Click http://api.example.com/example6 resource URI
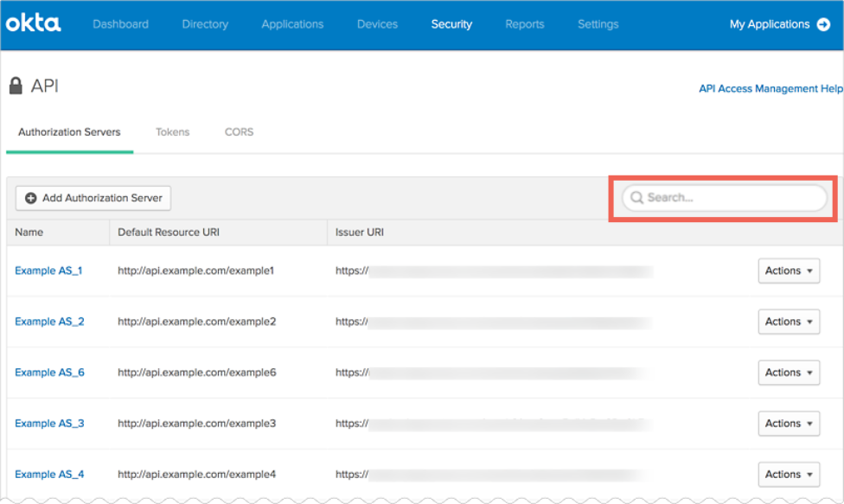 [x=197, y=373]
